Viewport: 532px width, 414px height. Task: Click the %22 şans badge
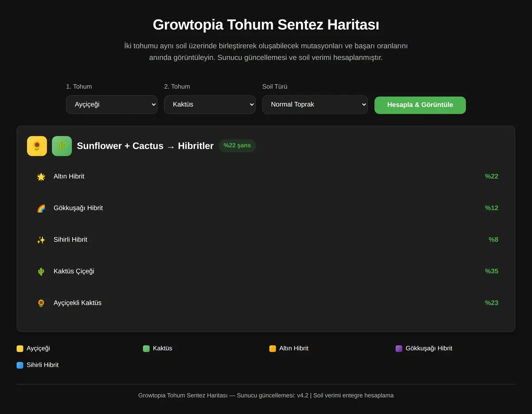tap(237, 146)
